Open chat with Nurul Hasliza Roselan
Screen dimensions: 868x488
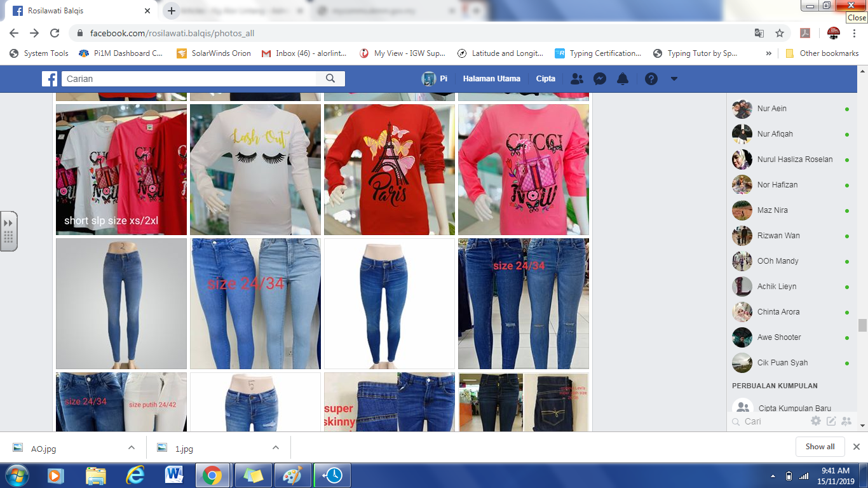point(794,159)
